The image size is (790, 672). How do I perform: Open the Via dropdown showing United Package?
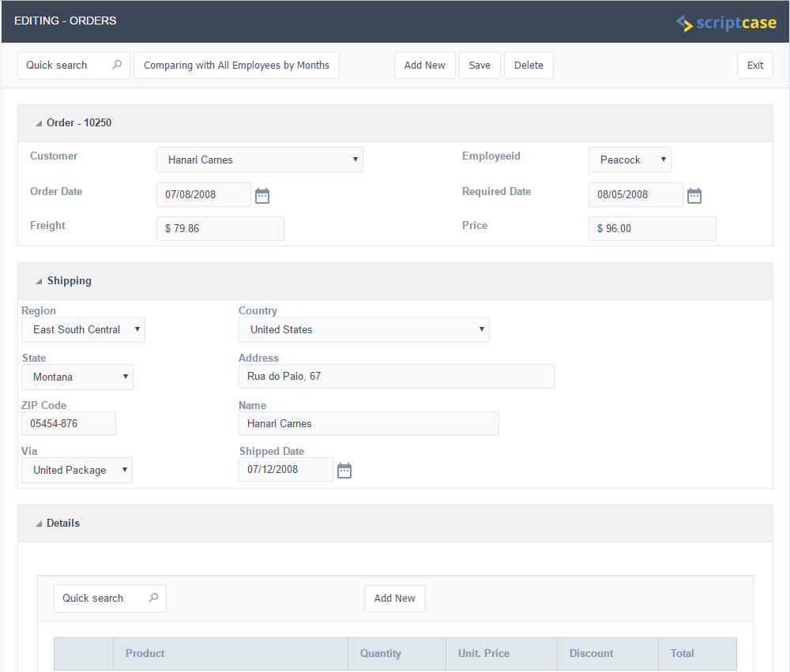[77, 470]
